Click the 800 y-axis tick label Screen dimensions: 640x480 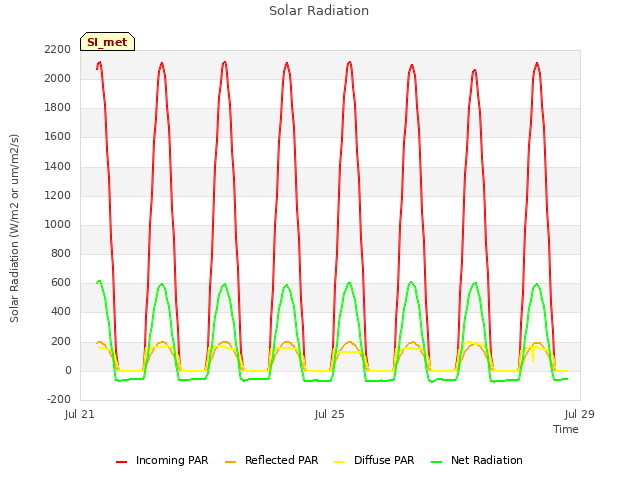point(61,253)
